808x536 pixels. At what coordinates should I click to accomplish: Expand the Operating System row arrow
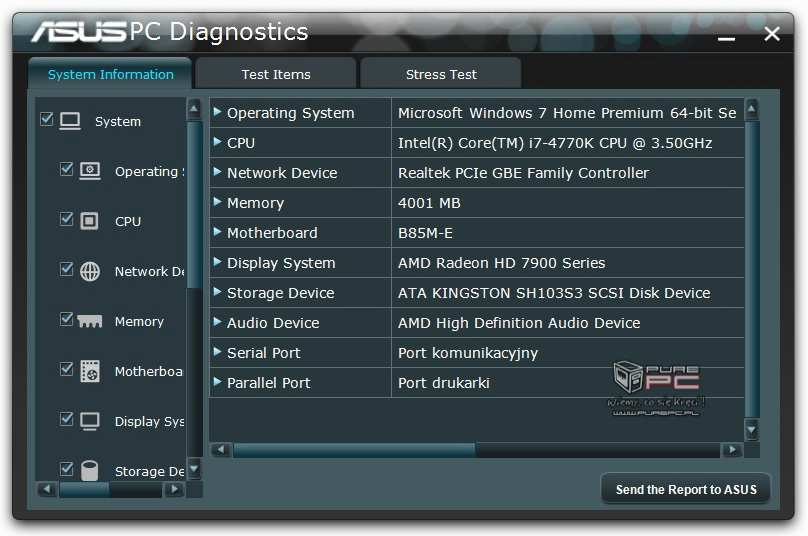(x=218, y=112)
